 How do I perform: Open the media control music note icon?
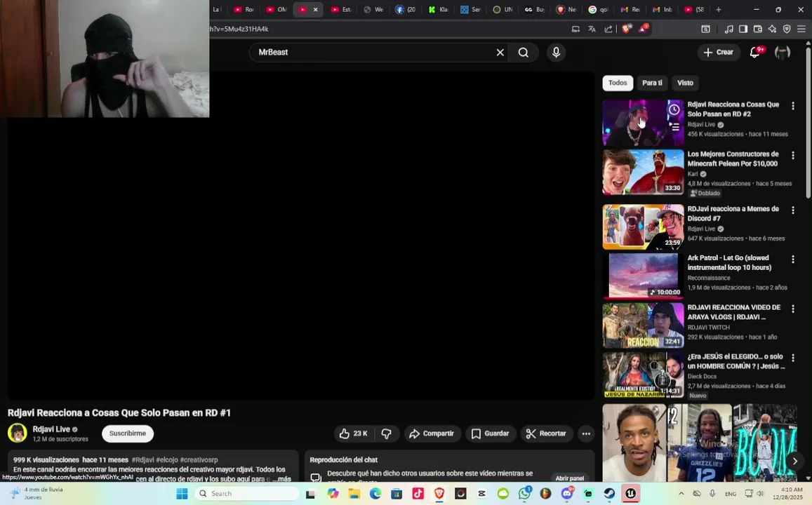[728, 29]
